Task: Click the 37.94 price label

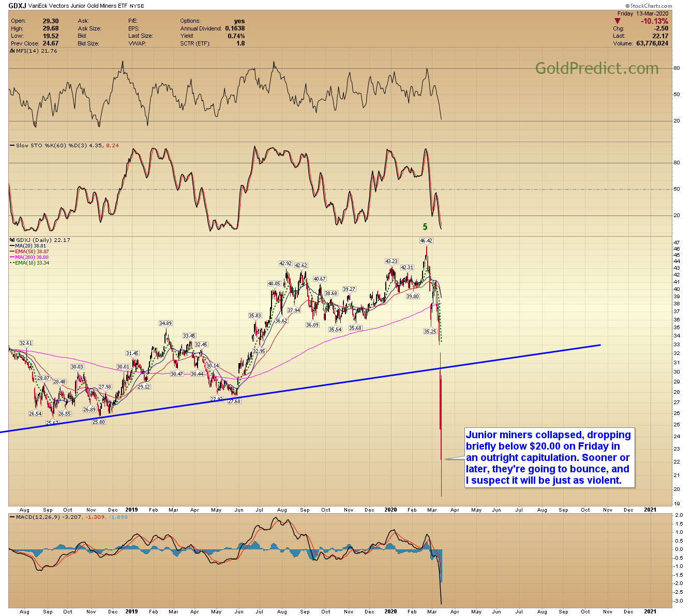Action: tap(294, 311)
